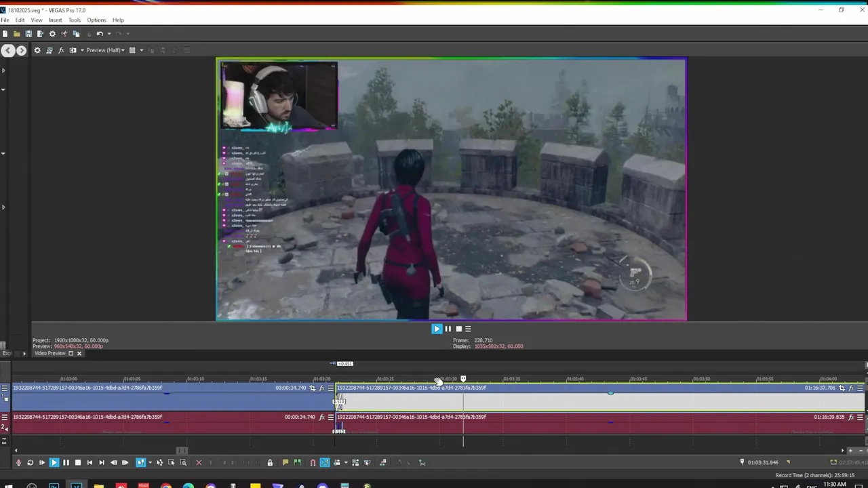Viewport: 868px width, 488px height.
Task: Open Event FX on the first video clip
Action: (321, 388)
